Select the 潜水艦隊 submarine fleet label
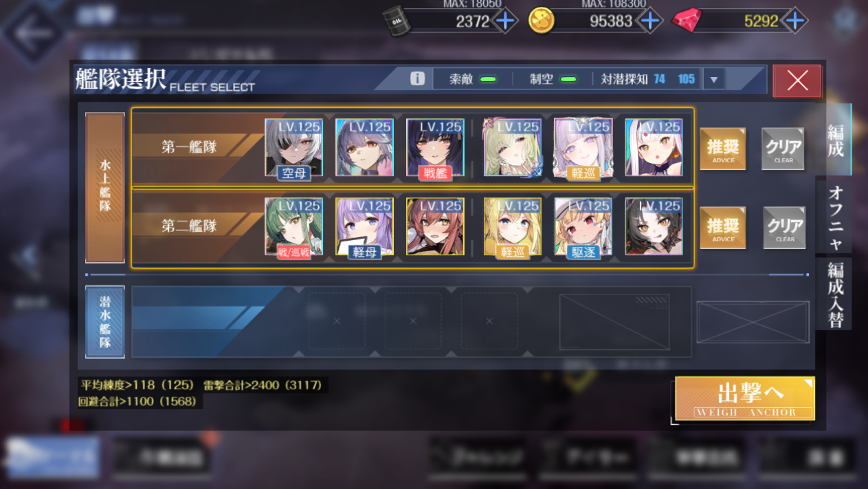The width and height of the screenshot is (868, 489). (105, 322)
